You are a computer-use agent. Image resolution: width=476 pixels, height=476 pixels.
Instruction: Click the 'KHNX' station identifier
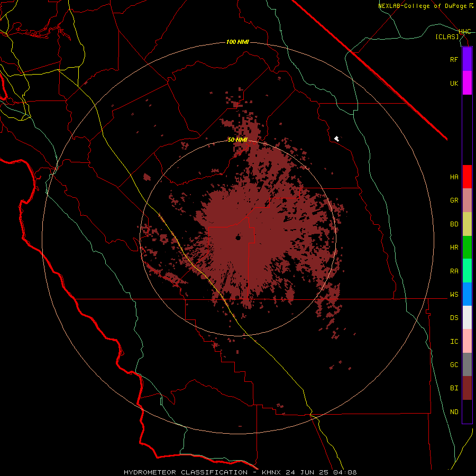coord(272,472)
